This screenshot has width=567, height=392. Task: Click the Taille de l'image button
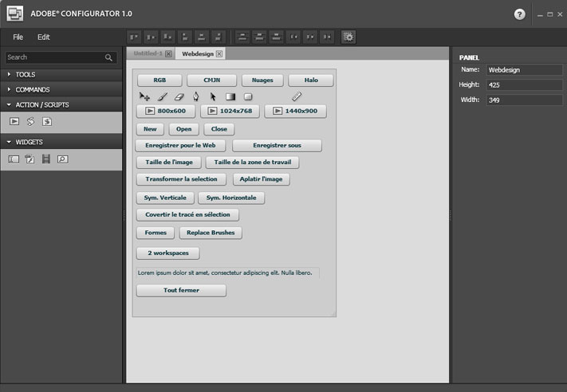pyautogui.click(x=169, y=163)
